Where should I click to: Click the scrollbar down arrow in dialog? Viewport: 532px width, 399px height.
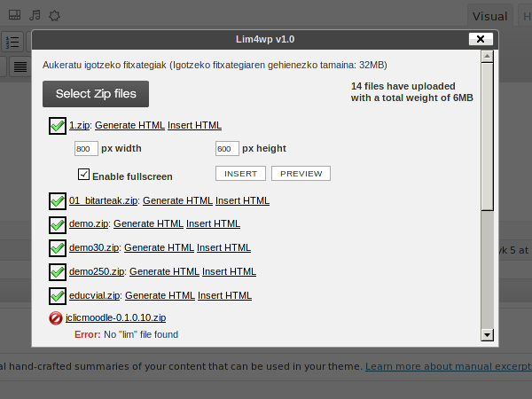click(487, 335)
